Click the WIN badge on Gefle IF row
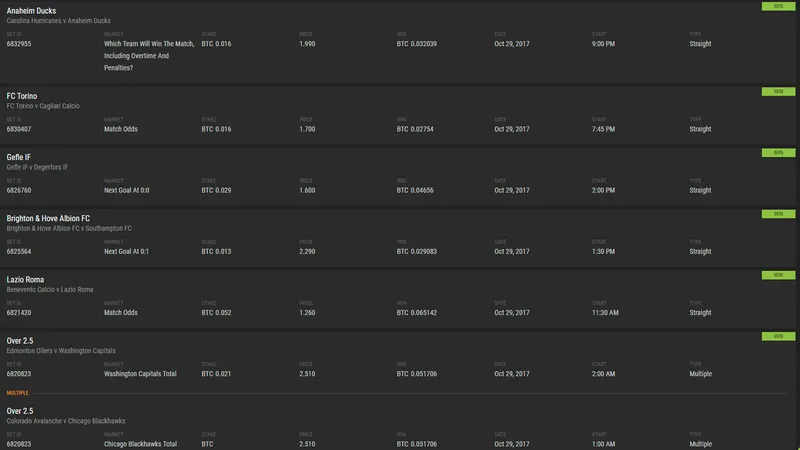Screen dimensions: 800x450 778,153
